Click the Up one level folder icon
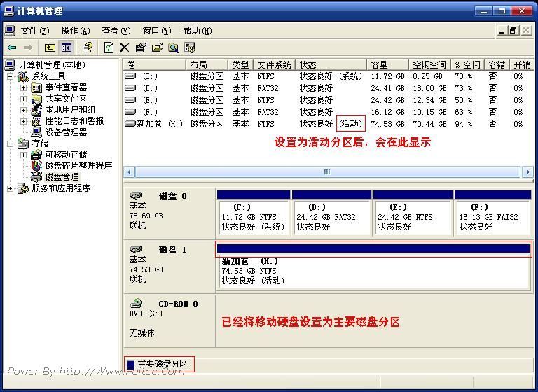The height and width of the screenshot is (392, 538). pyautogui.click(x=50, y=48)
